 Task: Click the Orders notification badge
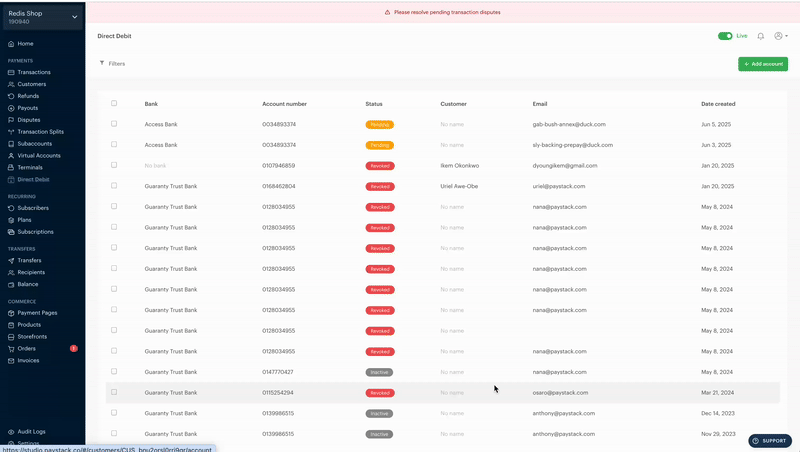[x=73, y=348]
